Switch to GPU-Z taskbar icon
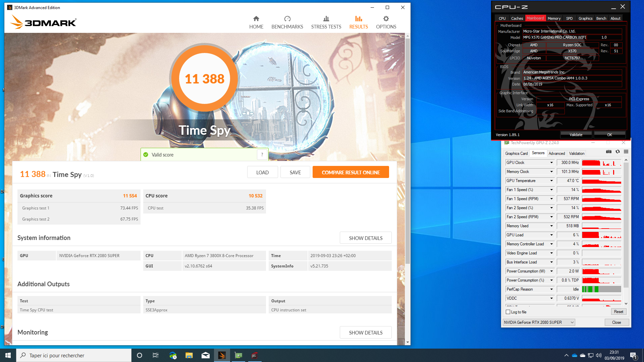This screenshot has height=362, width=644. (238, 355)
